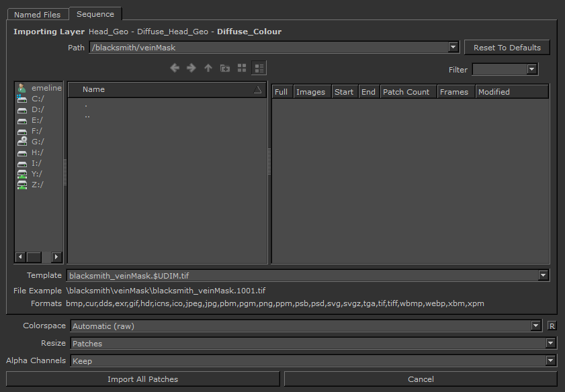The width and height of the screenshot is (565, 392).
Task: Click drives list scrollbar left arrow
Action: tap(21, 257)
